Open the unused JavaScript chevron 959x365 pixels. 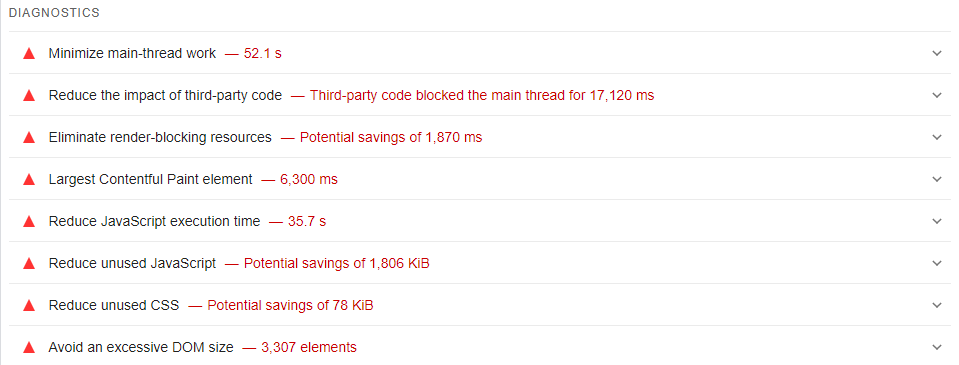click(936, 264)
